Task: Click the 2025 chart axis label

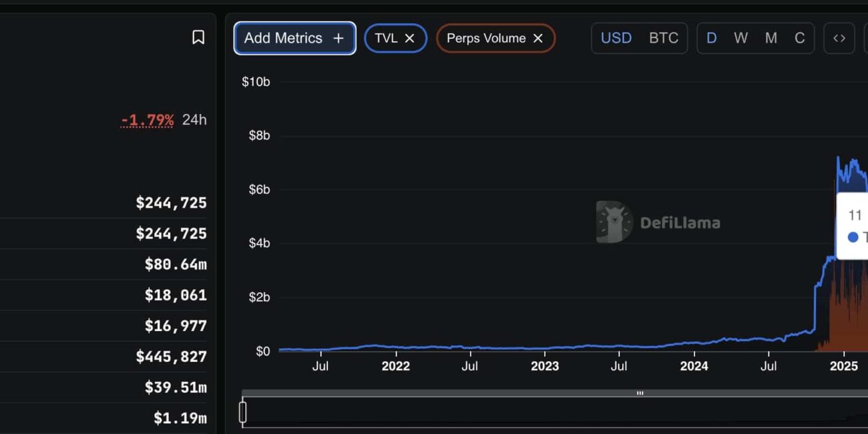Action: [x=843, y=366]
